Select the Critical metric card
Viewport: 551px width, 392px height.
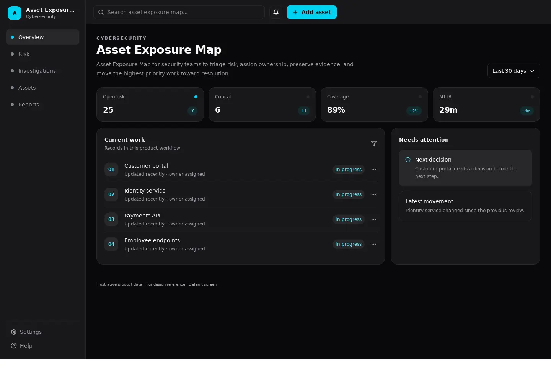pyautogui.click(x=262, y=105)
